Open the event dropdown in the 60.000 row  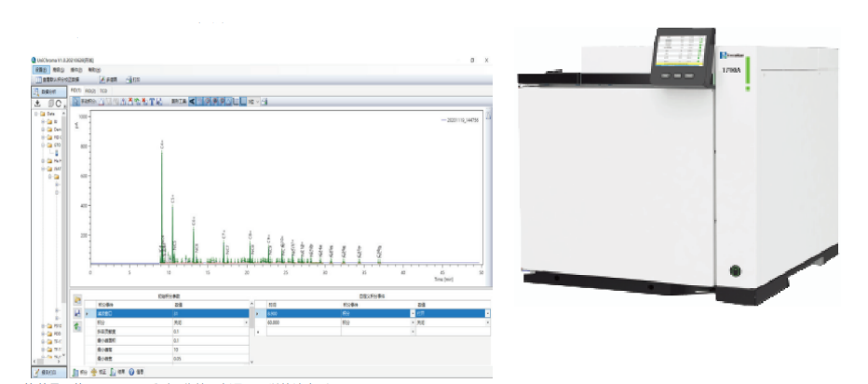pyautogui.click(x=413, y=322)
